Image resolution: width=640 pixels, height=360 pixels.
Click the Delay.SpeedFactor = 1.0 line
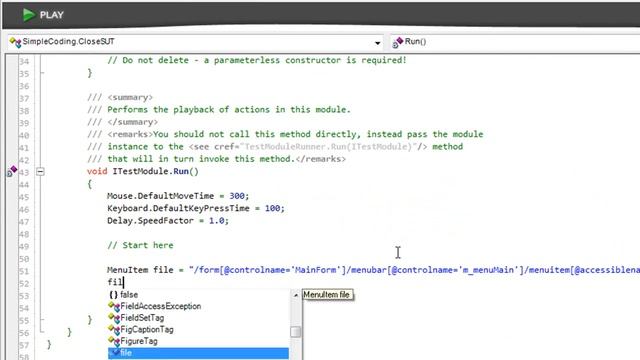168,221
